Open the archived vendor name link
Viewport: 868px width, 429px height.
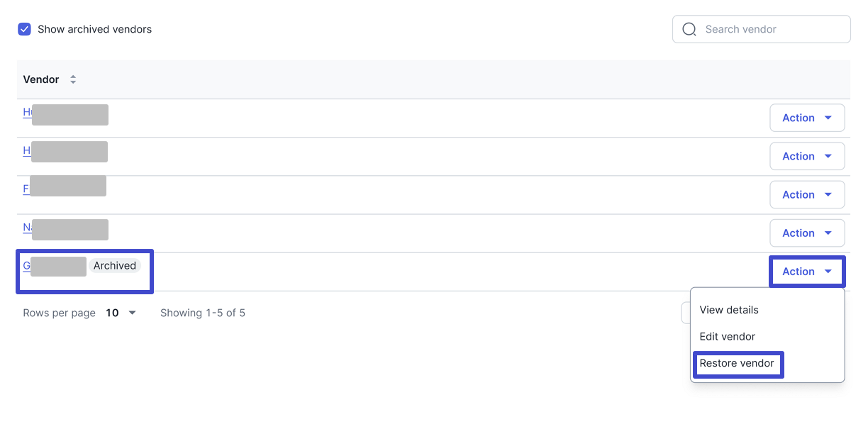click(55, 265)
